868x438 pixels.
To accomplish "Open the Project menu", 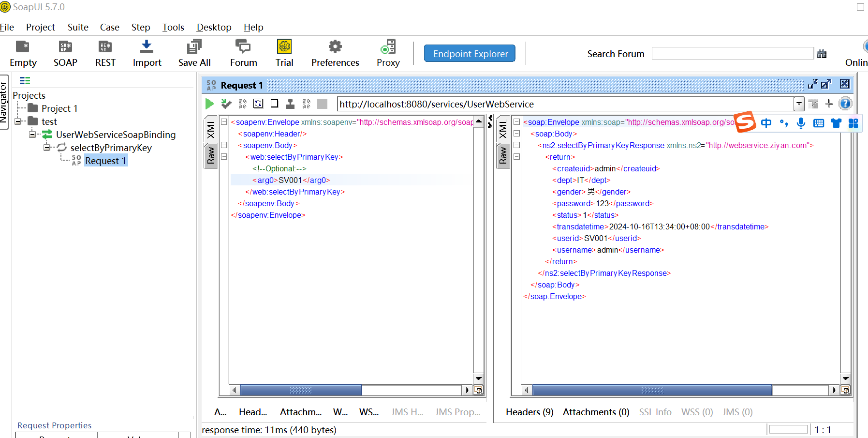I will [41, 27].
